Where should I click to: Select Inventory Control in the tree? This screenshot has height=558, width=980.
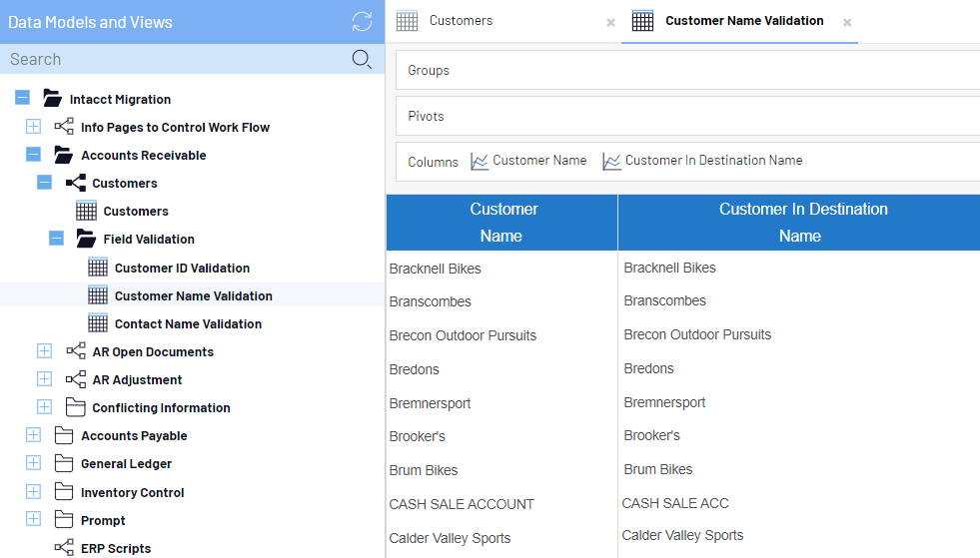point(132,492)
